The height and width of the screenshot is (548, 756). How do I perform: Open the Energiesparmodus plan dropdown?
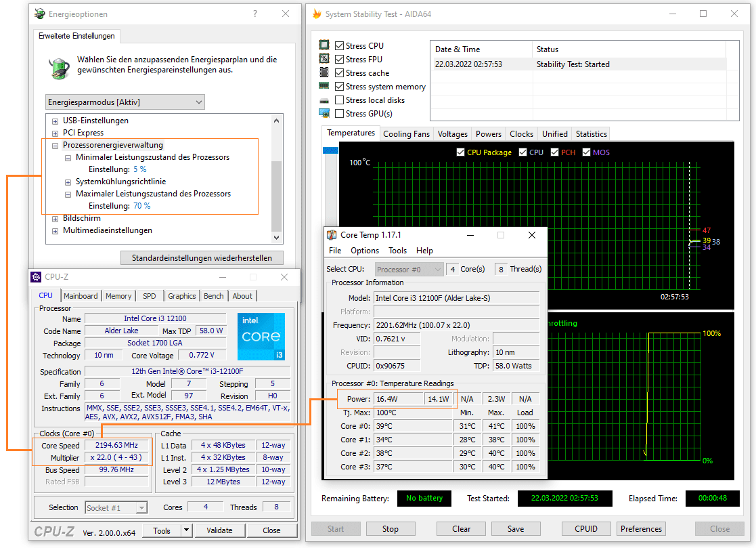pyautogui.click(x=125, y=102)
